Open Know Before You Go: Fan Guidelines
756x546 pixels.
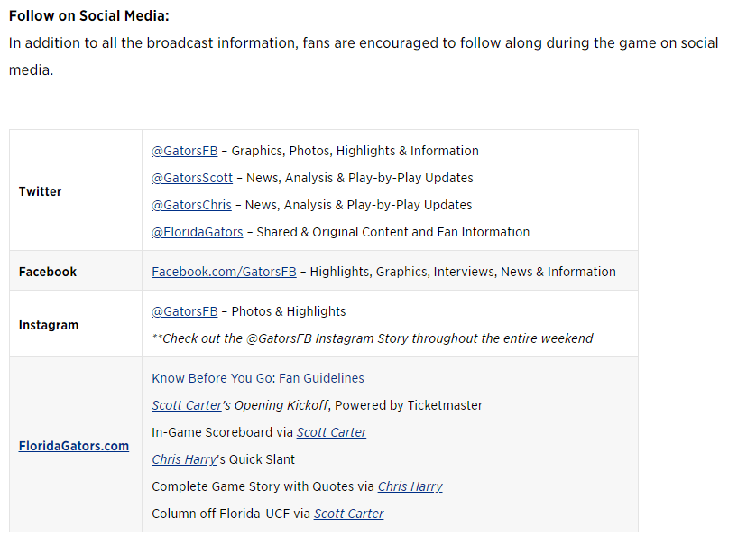tap(258, 378)
